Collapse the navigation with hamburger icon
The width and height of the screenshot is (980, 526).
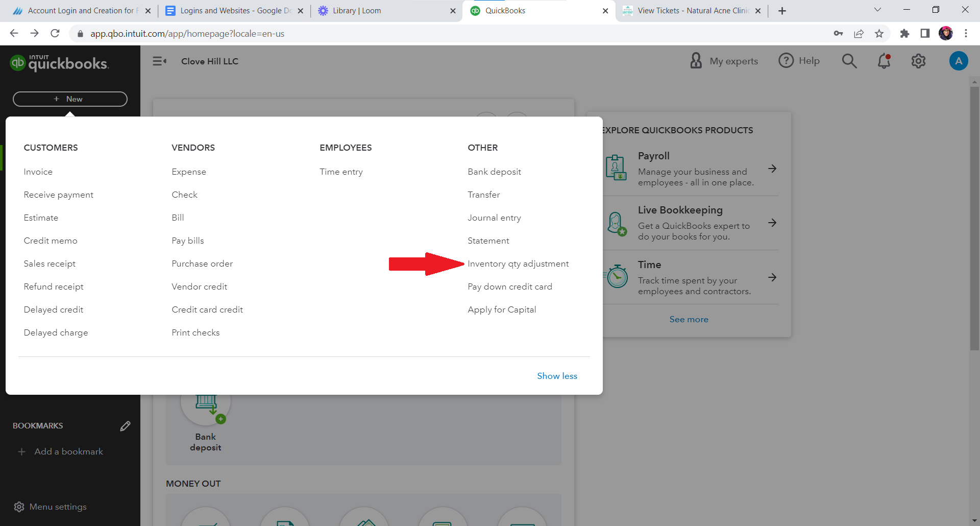pyautogui.click(x=159, y=61)
